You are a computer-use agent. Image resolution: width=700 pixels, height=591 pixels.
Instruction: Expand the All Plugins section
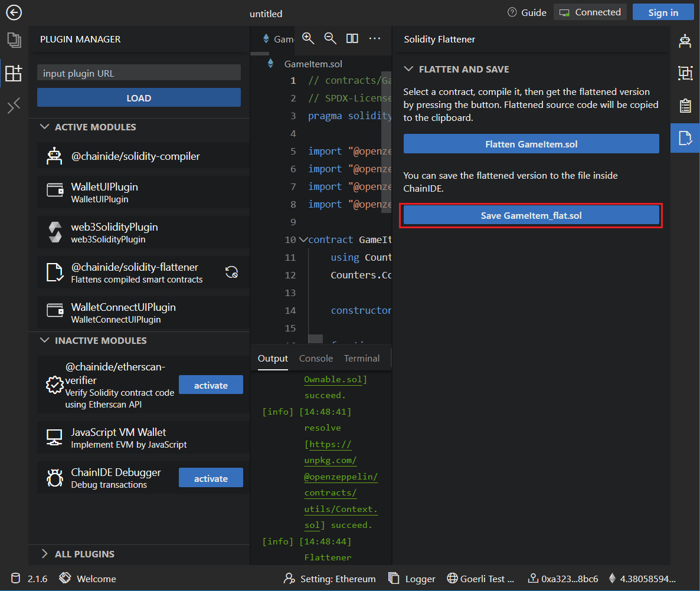point(45,554)
